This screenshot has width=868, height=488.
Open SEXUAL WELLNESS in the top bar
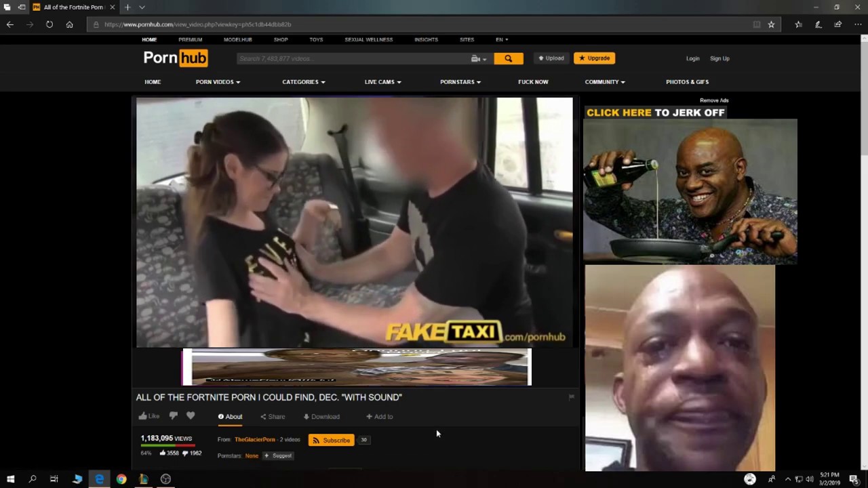[368, 39]
